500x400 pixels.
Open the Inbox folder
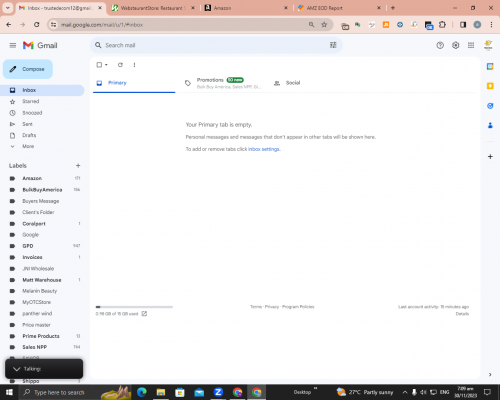tap(42, 90)
